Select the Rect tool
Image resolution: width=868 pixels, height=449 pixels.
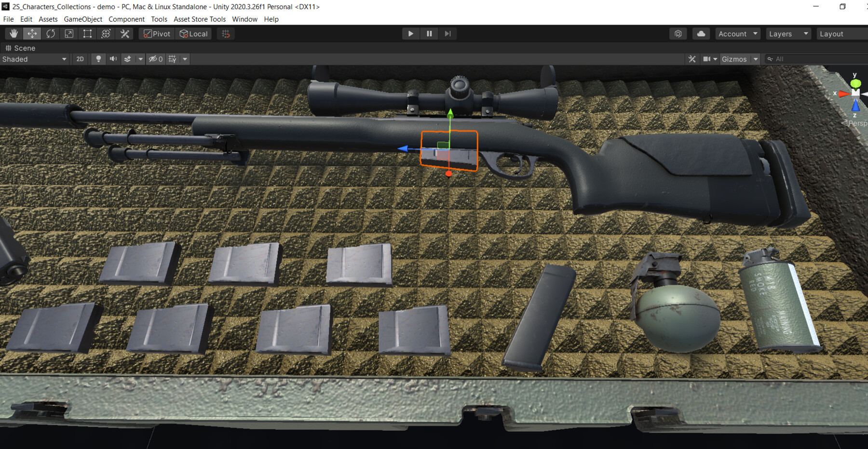pyautogui.click(x=87, y=34)
